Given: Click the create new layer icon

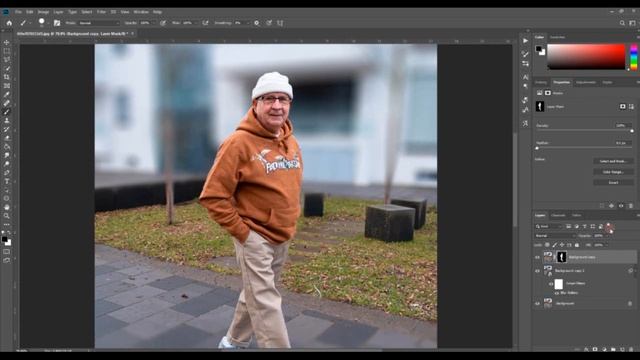Looking at the screenshot, I should pyautogui.click(x=622, y=349).
